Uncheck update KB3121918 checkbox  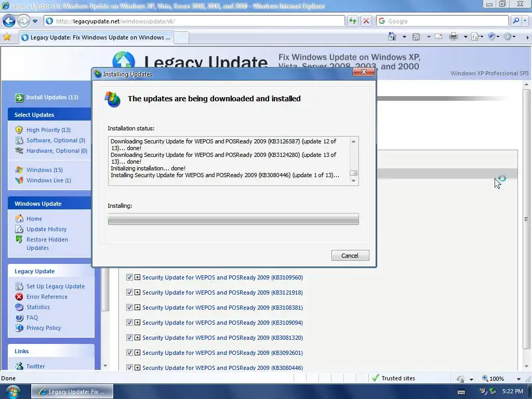pyautogui.click(x=129, y=292)
